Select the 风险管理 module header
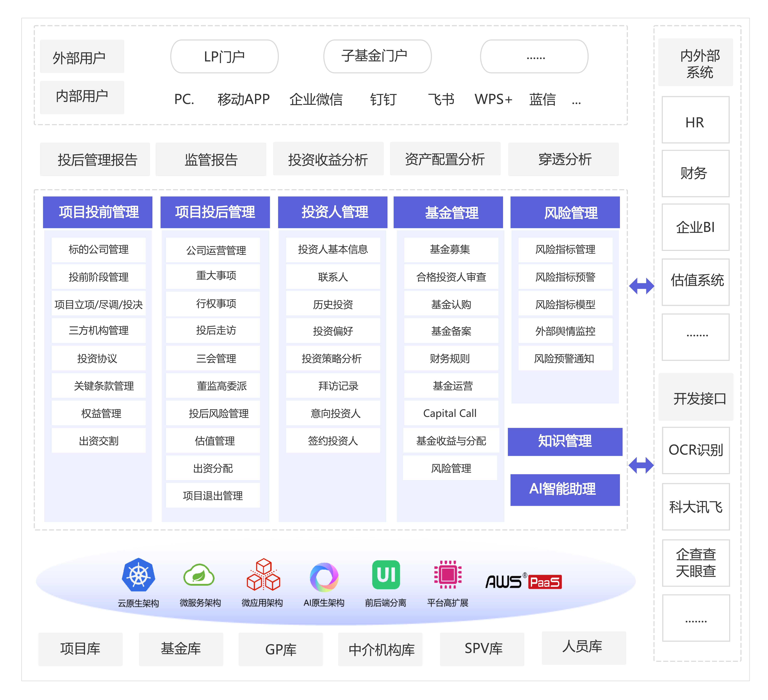This screenshot has height=700, width=768. tap(565, 212)
